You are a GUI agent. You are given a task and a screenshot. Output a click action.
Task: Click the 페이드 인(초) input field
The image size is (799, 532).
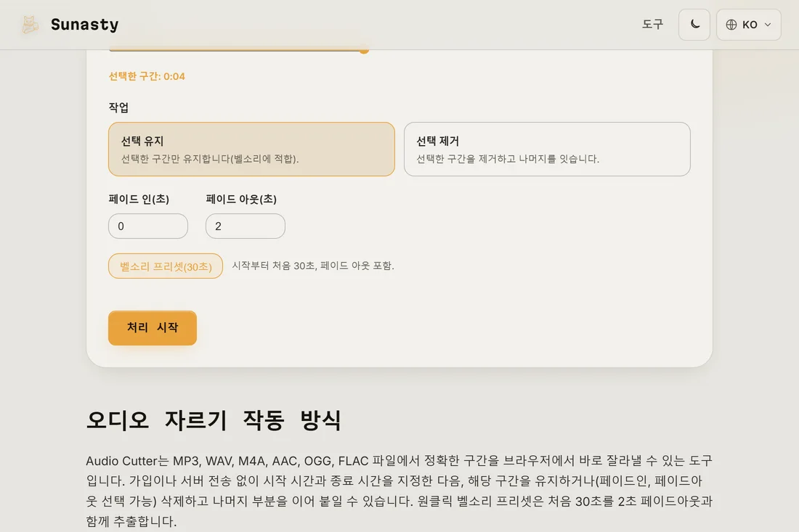coord(147,226)
